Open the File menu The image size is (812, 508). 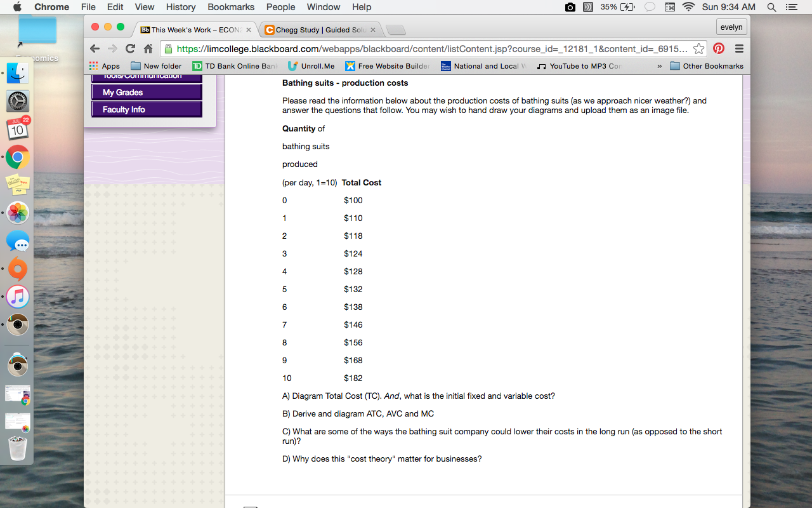(x=88, y=7)
